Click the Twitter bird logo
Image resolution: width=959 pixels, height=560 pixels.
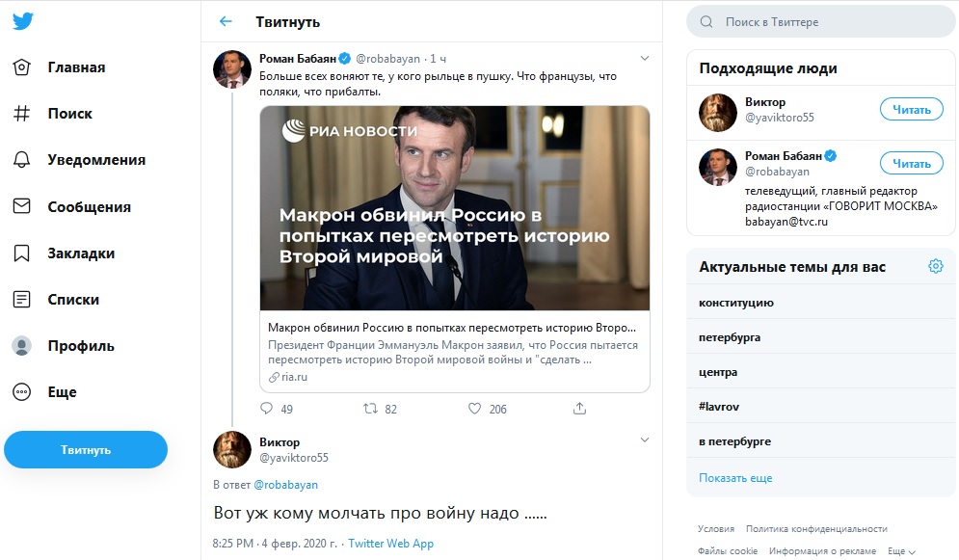(23, 22)
